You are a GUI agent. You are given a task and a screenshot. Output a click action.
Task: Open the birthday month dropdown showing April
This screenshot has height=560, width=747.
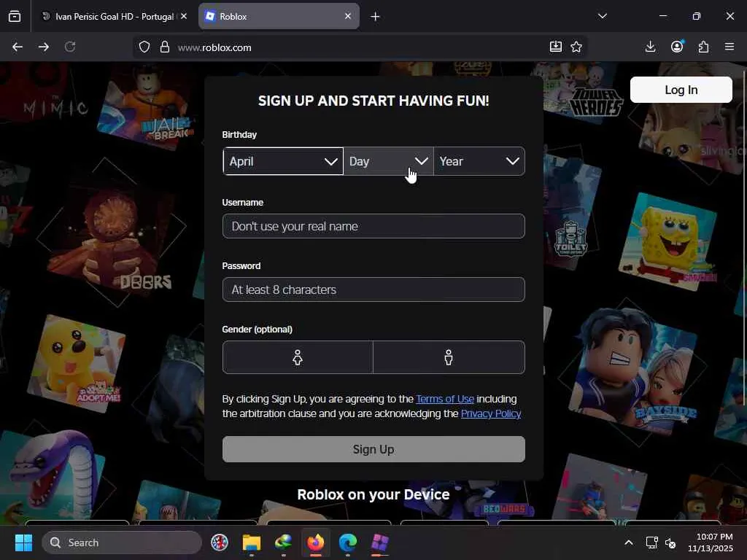point(283,161)
